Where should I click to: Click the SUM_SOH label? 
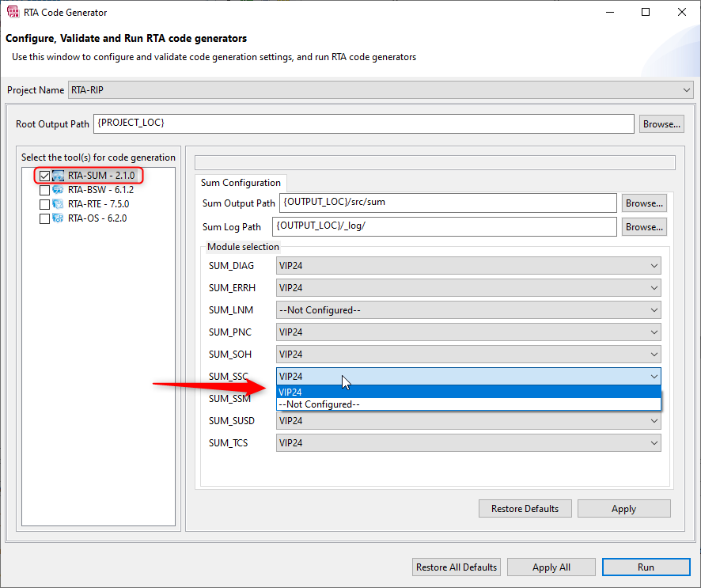(x=229, y=354)
